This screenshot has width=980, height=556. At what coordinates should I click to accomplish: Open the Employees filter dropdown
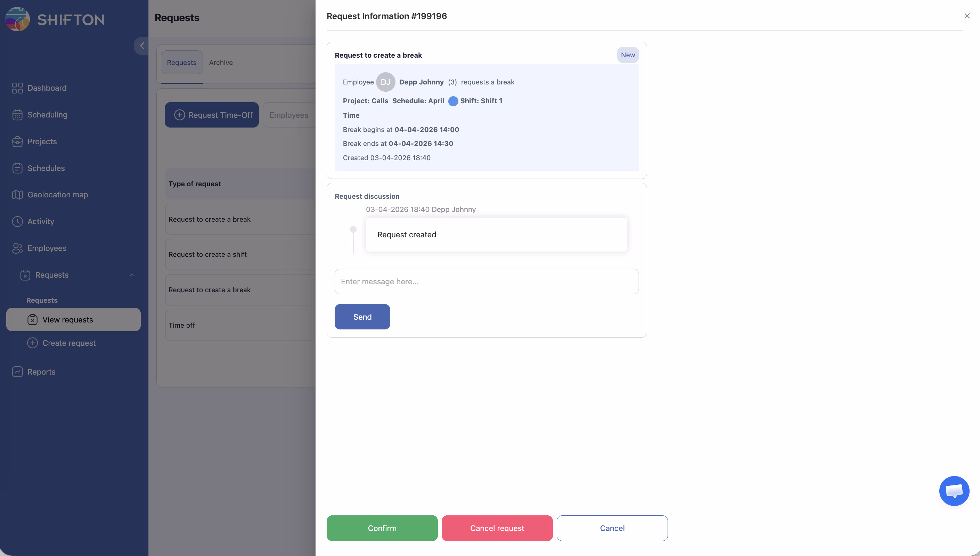pyautogui.click(x=289, y=115)
